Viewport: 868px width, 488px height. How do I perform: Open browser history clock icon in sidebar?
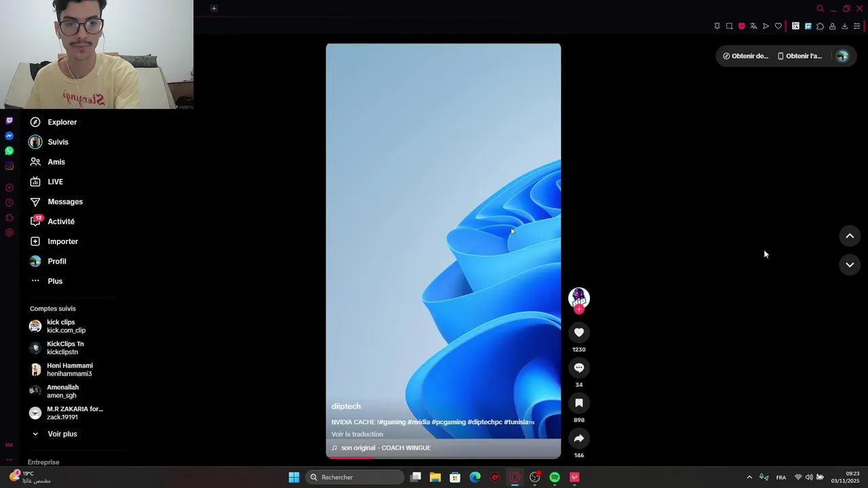[9, 203]
